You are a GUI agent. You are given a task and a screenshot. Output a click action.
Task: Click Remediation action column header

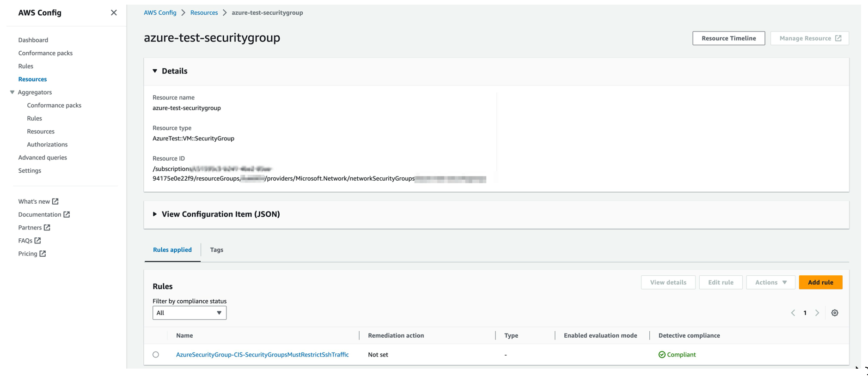pos(396,335)
